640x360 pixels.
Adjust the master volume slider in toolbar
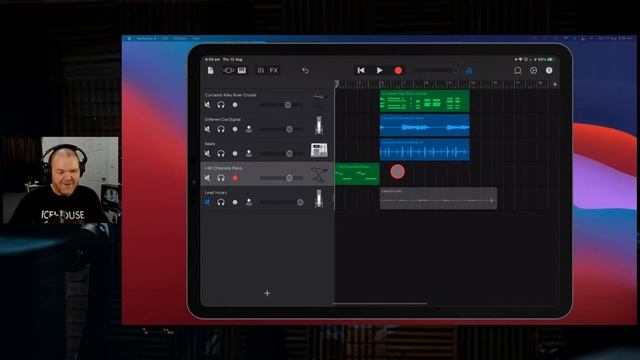coord(436,71)
